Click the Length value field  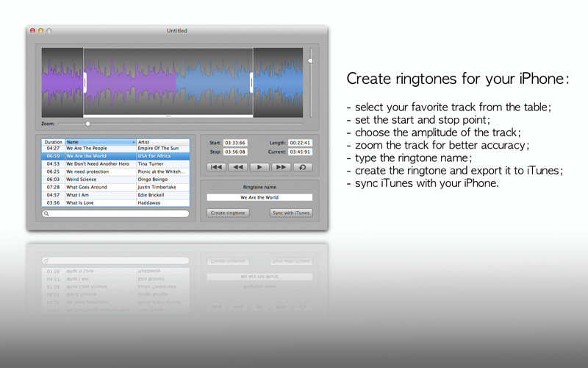(x=300, y=143)
